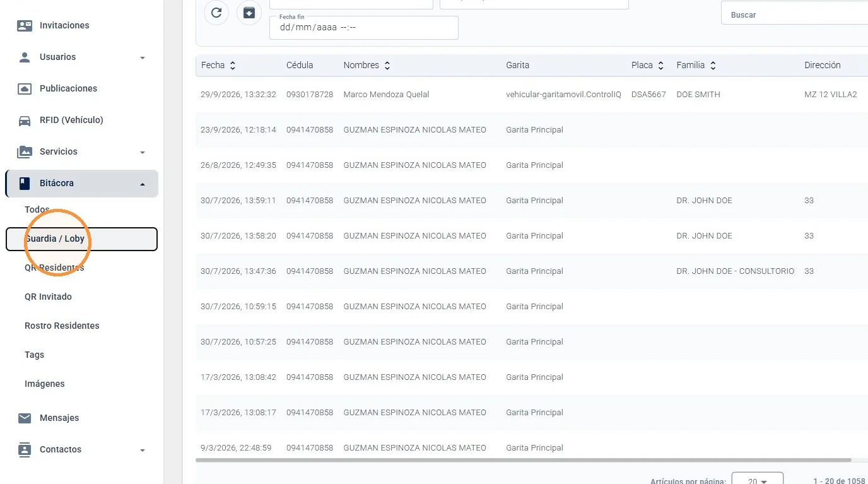
Task: Click the Cédula column header
Action: pos(300,65)
